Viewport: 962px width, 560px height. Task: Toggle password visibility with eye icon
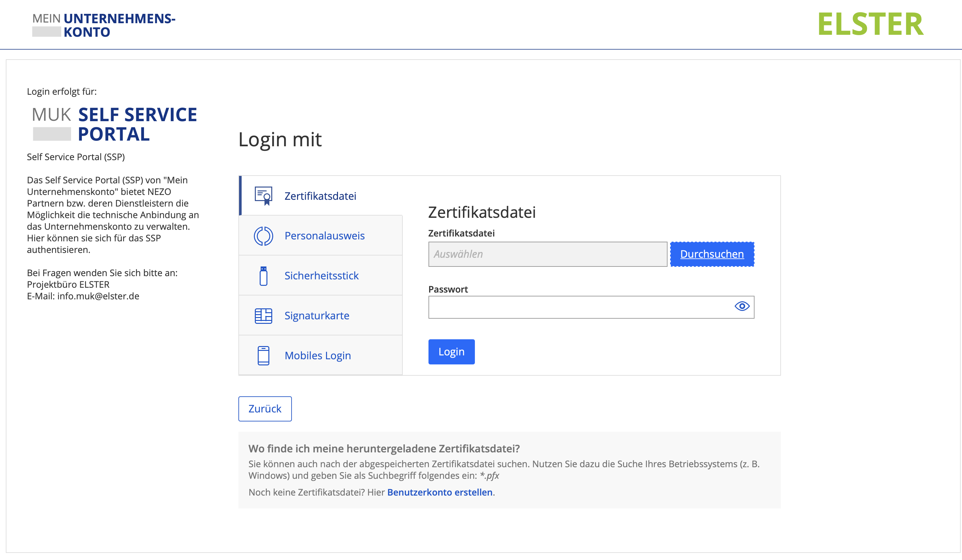[x=742, y=306]
